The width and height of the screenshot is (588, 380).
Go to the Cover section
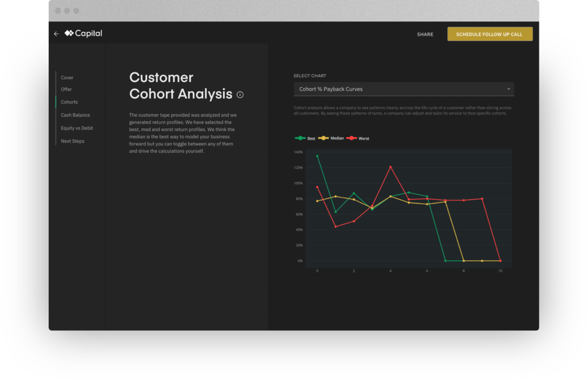[x=67, y=78]
